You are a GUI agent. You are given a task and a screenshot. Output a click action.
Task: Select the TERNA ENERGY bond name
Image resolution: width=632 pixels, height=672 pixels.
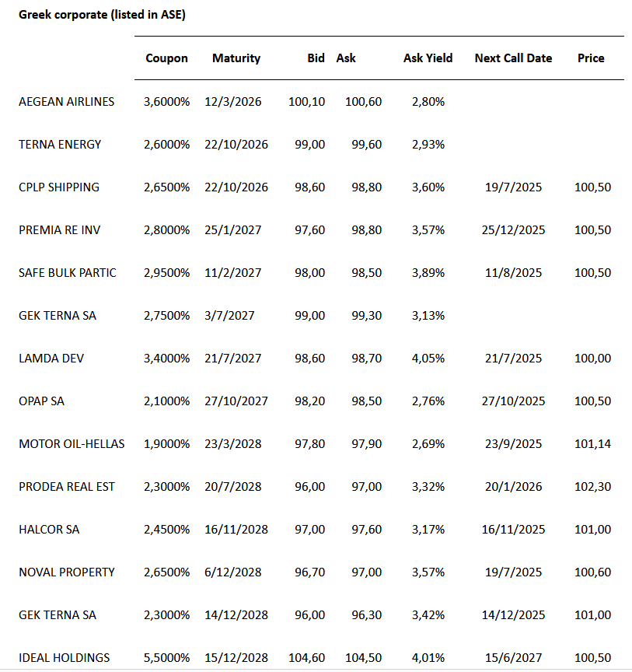coord(60,145)
